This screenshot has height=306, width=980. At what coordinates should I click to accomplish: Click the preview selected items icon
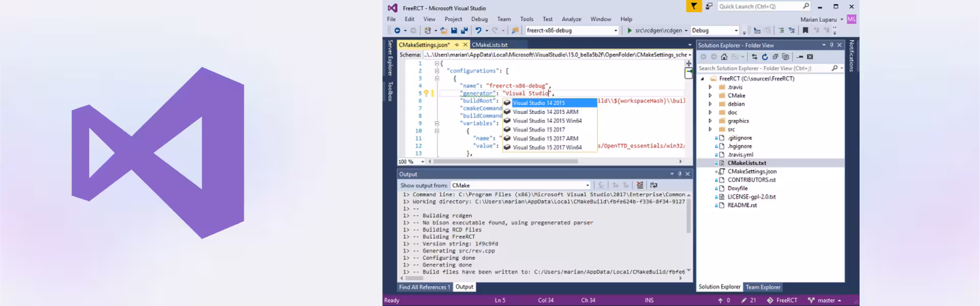click(810, 57)
